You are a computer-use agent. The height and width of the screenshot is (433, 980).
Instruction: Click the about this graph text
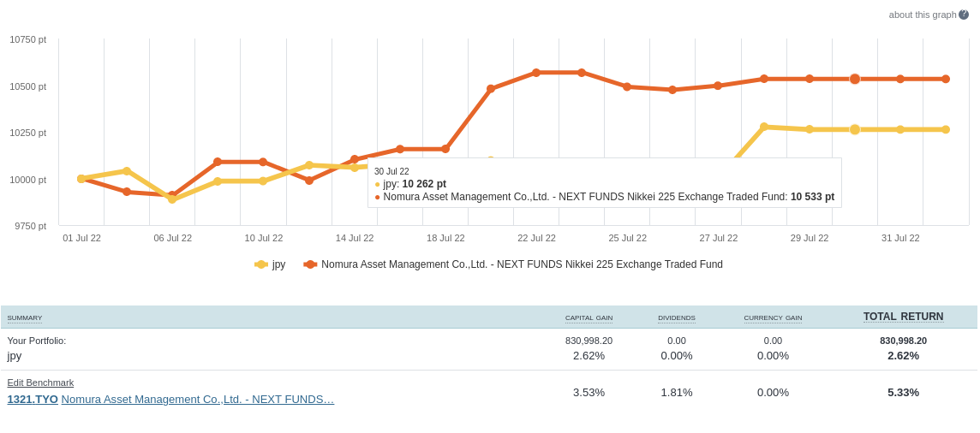(x=922, y=15)
